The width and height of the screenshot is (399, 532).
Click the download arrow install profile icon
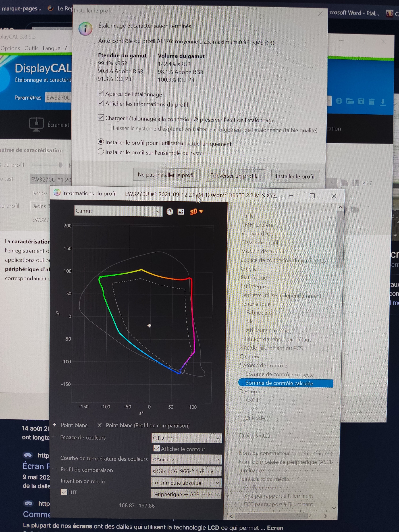(x=383, y=102)
